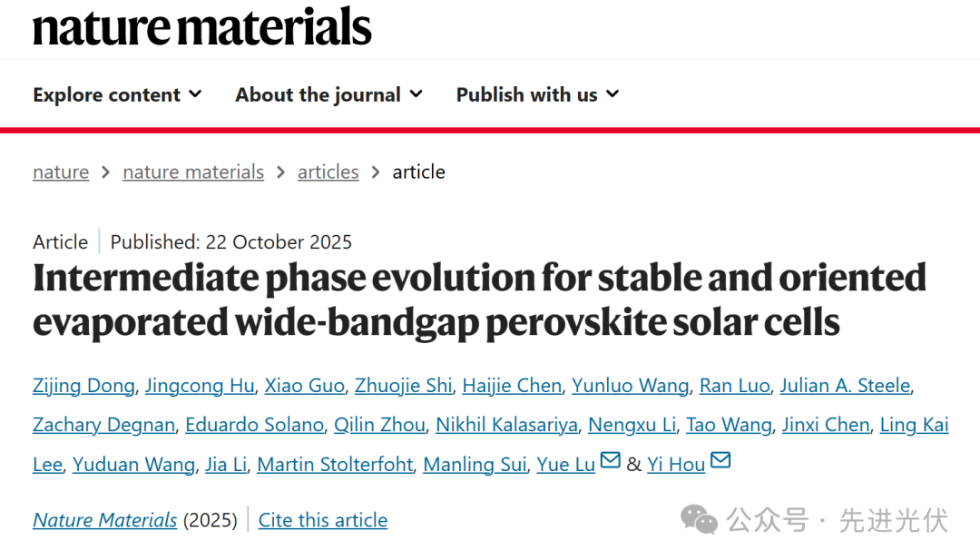This screenshot has height=560, width=980.
Task: Click author name Yi Hou
Action: [676, 465]
